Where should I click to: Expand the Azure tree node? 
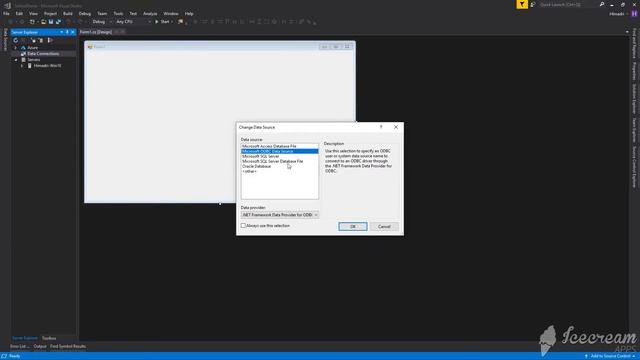(16, 48)
